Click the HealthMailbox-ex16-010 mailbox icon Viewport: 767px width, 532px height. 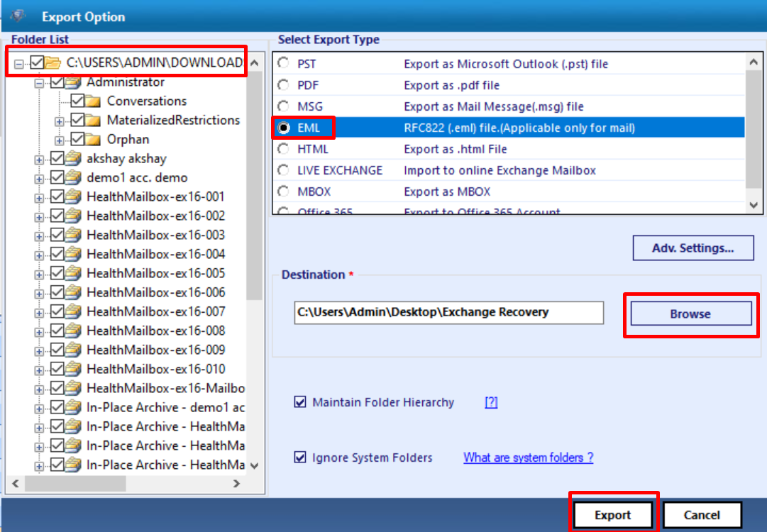[73, 369]
